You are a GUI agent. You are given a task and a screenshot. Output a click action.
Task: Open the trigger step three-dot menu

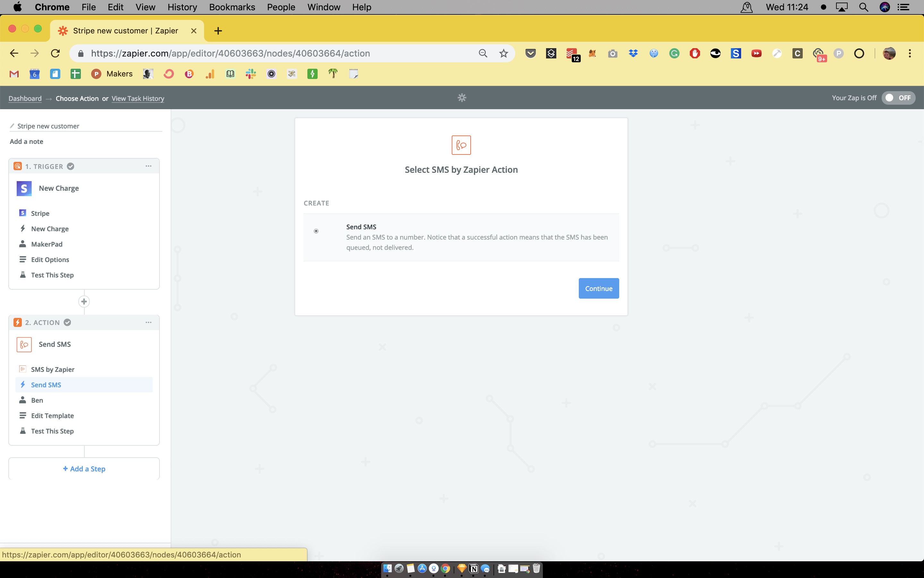click(149, 166)
